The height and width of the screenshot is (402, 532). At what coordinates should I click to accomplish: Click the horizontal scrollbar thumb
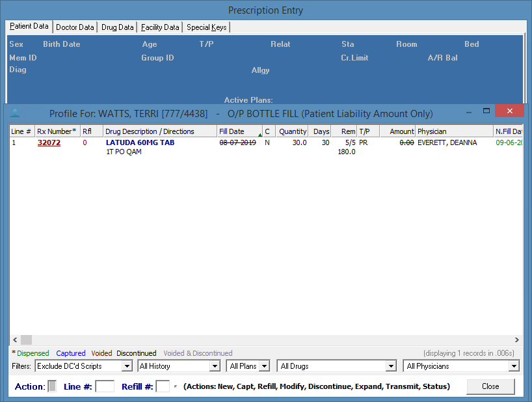pos(27,340)
